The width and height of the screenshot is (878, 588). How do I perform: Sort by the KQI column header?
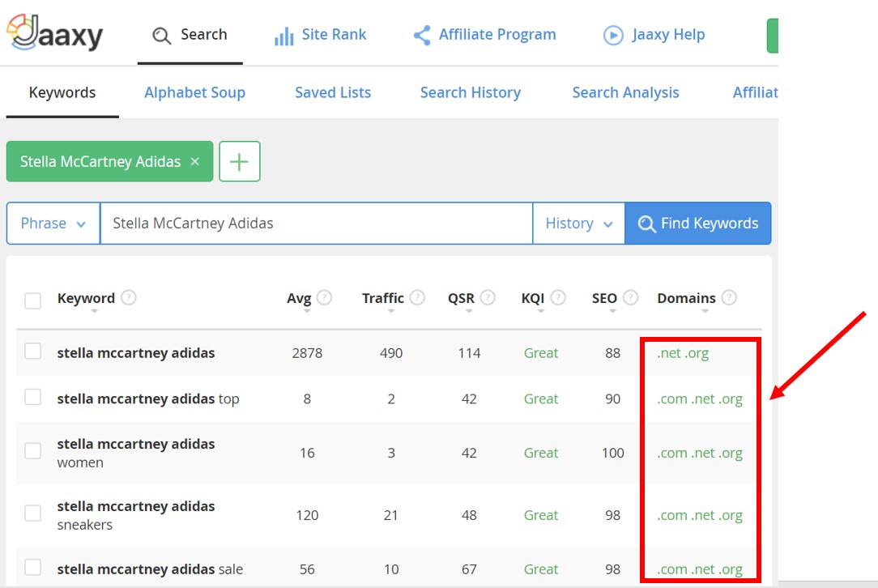click(532, 299)
